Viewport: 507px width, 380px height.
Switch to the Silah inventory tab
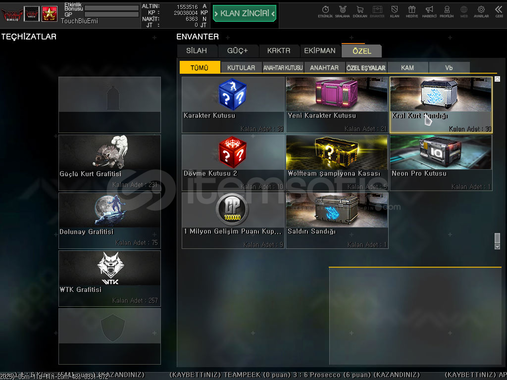tap(197, 51)
